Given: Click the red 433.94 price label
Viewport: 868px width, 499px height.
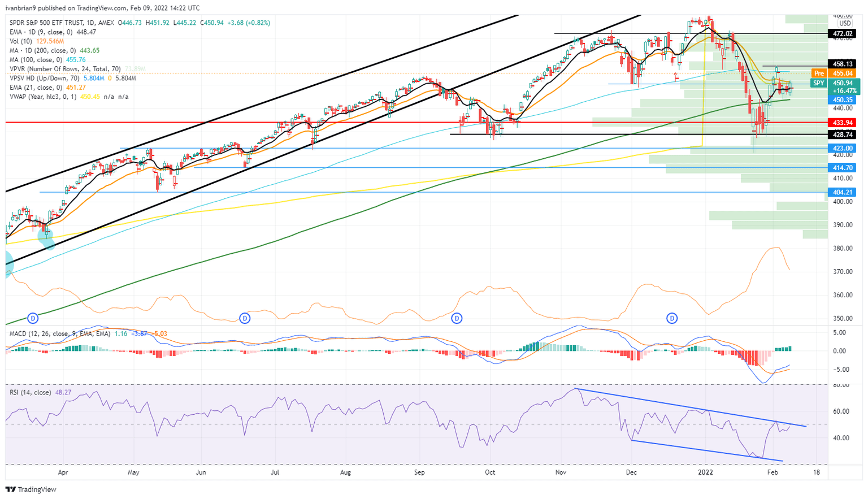Looking at the screenshot, I should coord(843,123).
